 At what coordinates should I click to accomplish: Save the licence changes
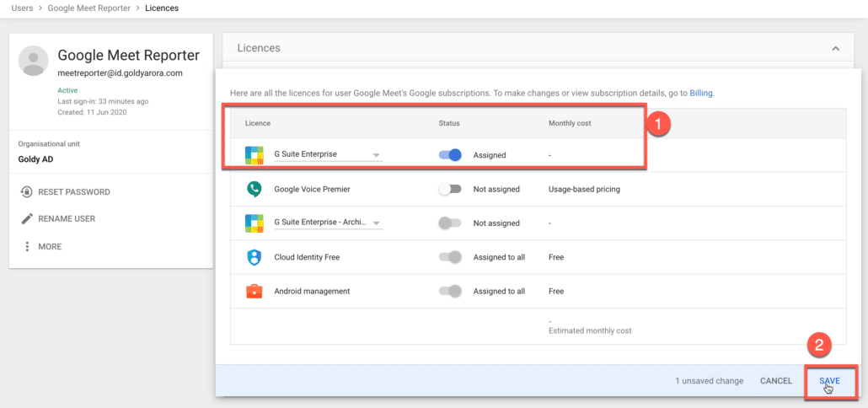[830, 381]
